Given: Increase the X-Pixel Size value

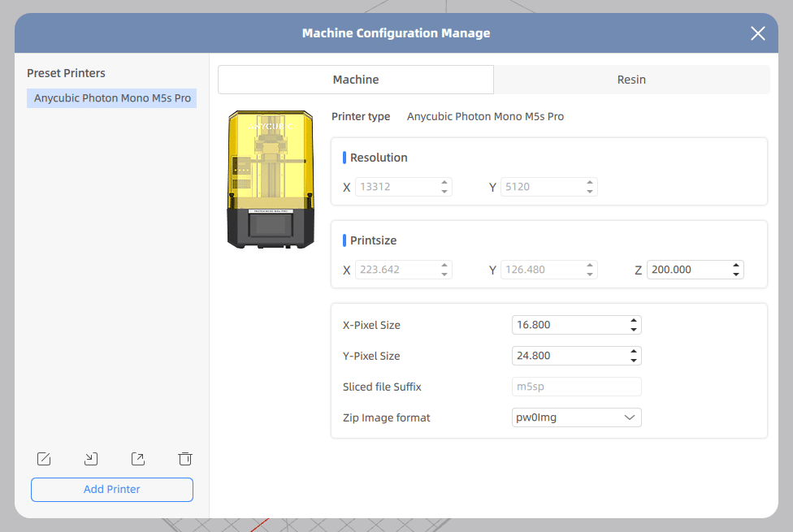Looking at the screenshot, I should [x=634, y=321].
